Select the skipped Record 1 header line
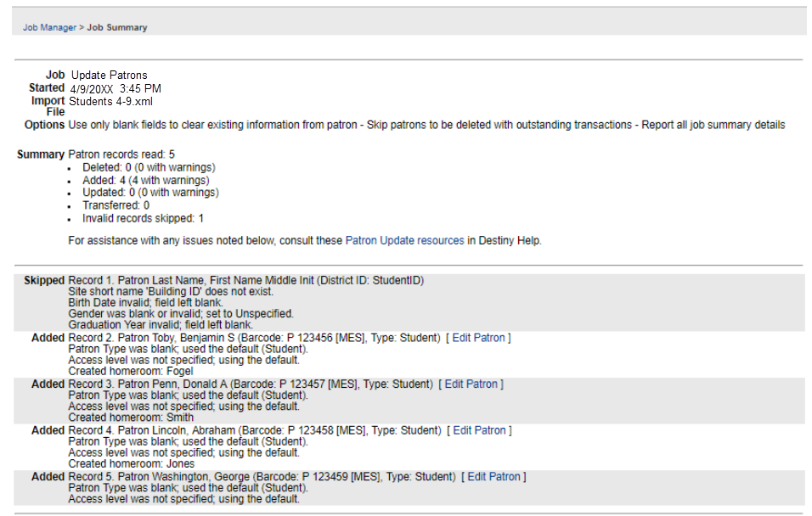Screen dimensions: 812x516 245,281
